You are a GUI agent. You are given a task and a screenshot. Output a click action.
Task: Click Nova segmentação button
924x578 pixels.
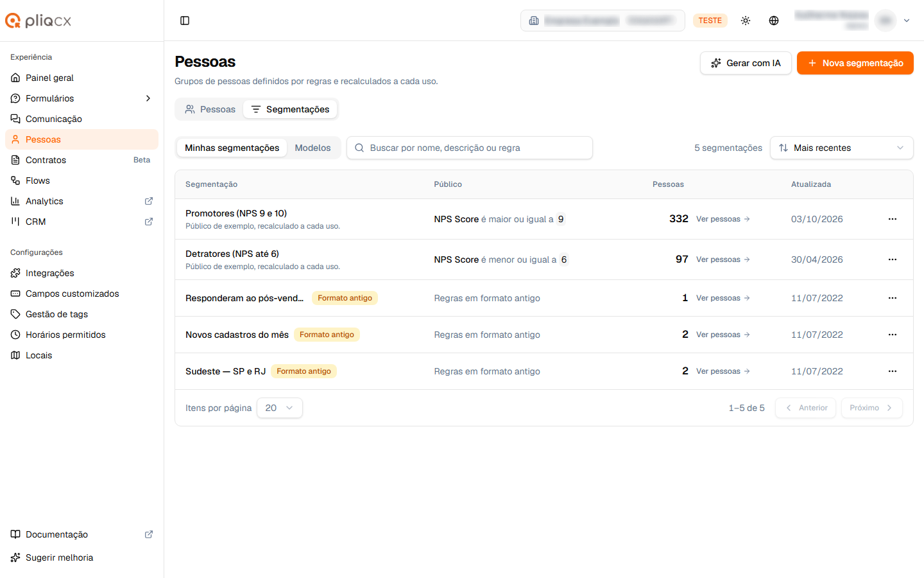855,63
